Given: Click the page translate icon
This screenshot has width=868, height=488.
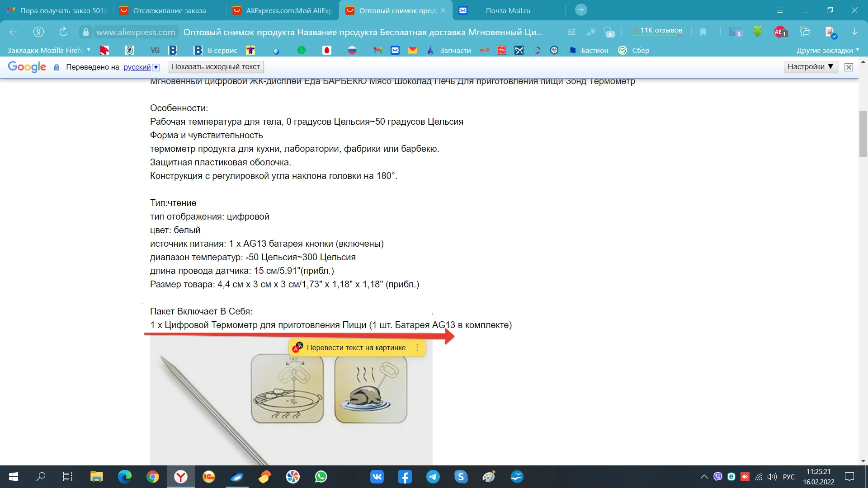Looking at the screenshot, I should [590, 32].
